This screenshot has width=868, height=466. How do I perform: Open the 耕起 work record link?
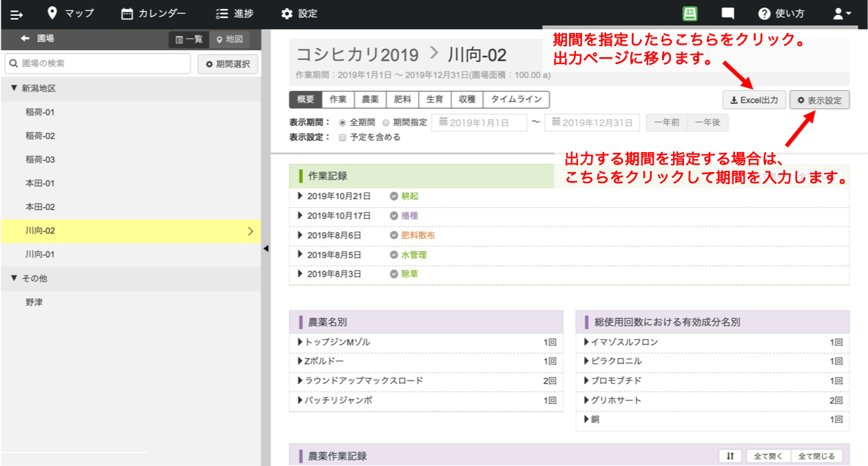(410, 196)
